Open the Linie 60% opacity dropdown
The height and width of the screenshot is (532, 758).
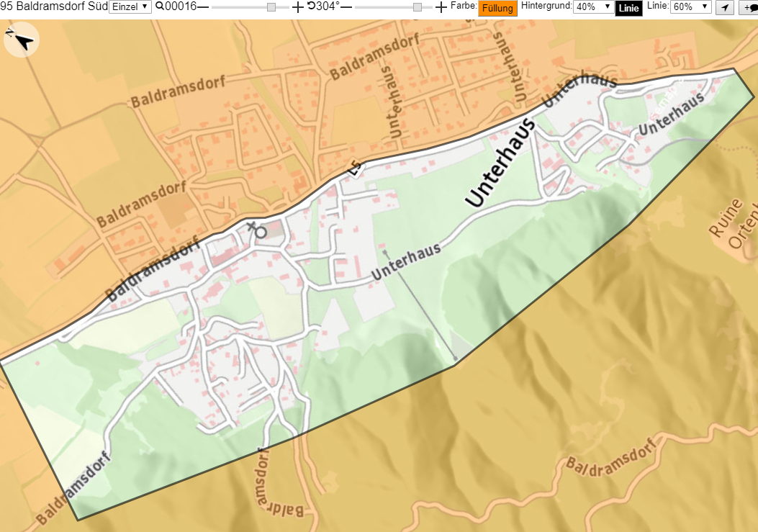pyautogui.click(x=690, y=6)
